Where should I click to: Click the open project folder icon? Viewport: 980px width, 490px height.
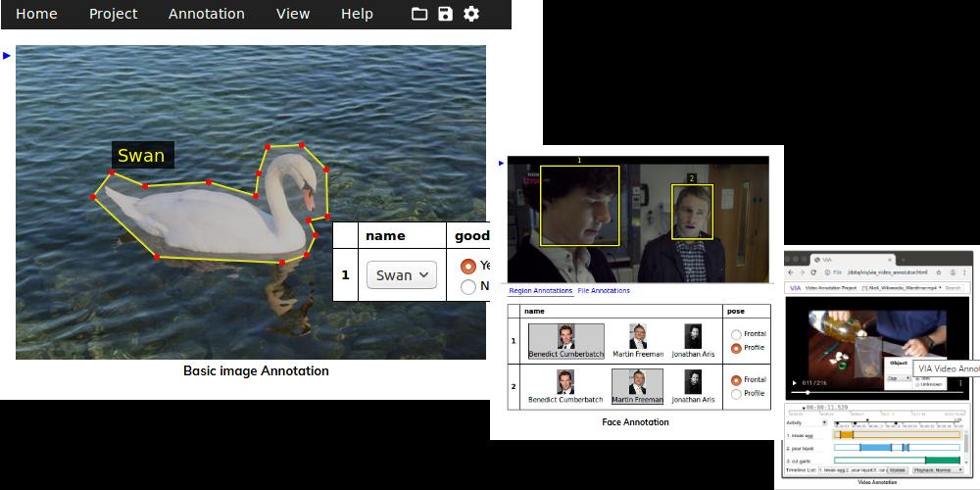pos(419,14)
